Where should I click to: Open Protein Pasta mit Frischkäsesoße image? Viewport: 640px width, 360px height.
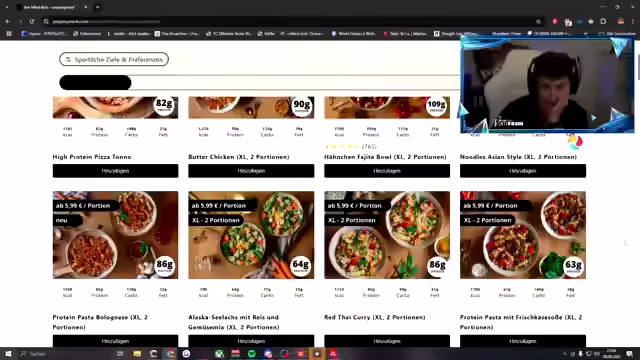coord(523,235)
